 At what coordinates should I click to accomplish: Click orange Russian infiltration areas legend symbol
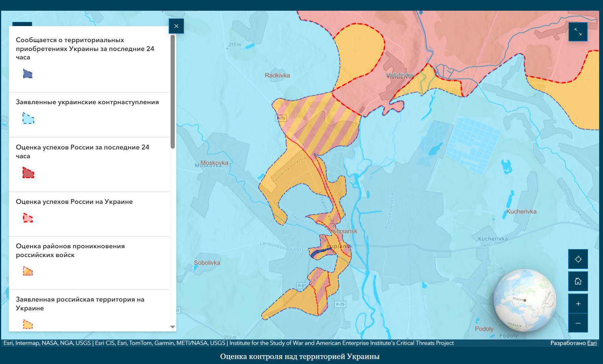[x=28, y=271]
